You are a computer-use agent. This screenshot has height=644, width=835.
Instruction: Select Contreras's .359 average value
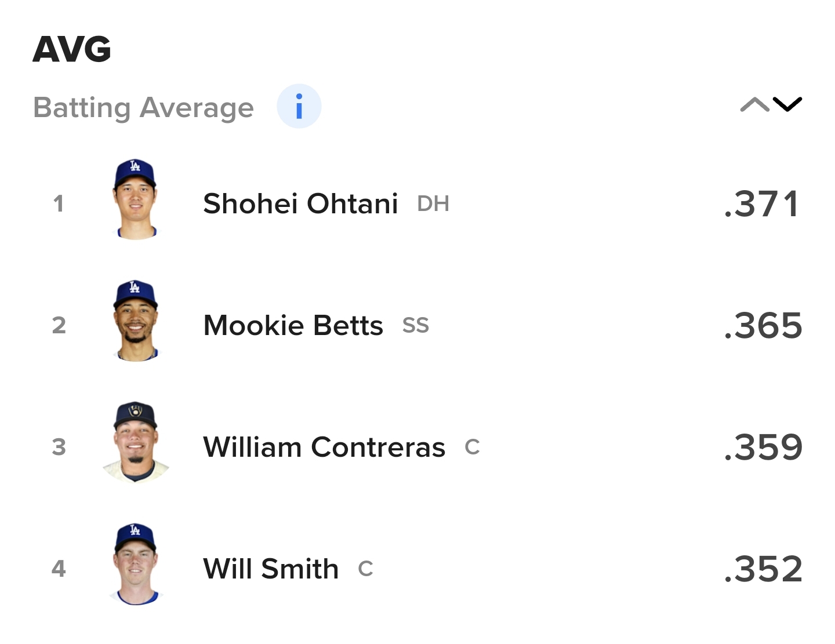763,447
